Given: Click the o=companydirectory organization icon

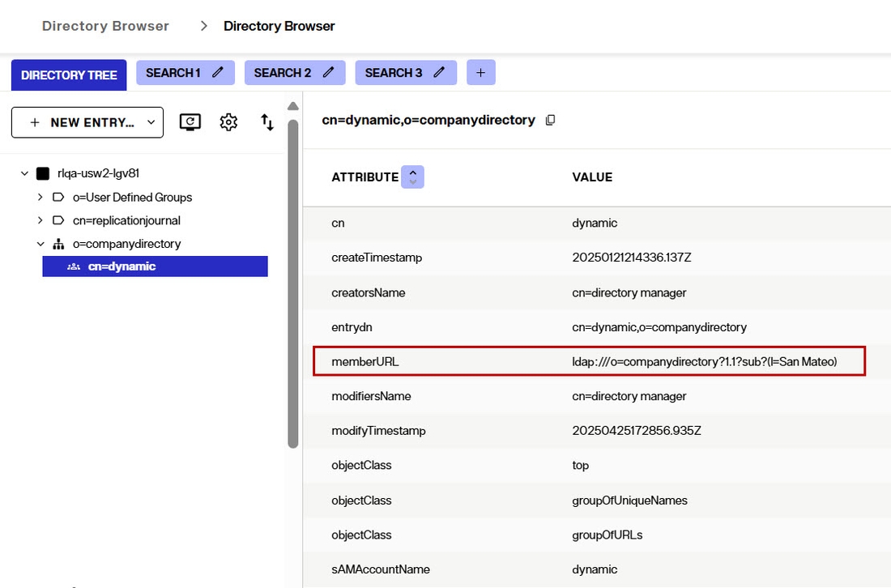Looking at the screenshot, I should pos(58,244).
